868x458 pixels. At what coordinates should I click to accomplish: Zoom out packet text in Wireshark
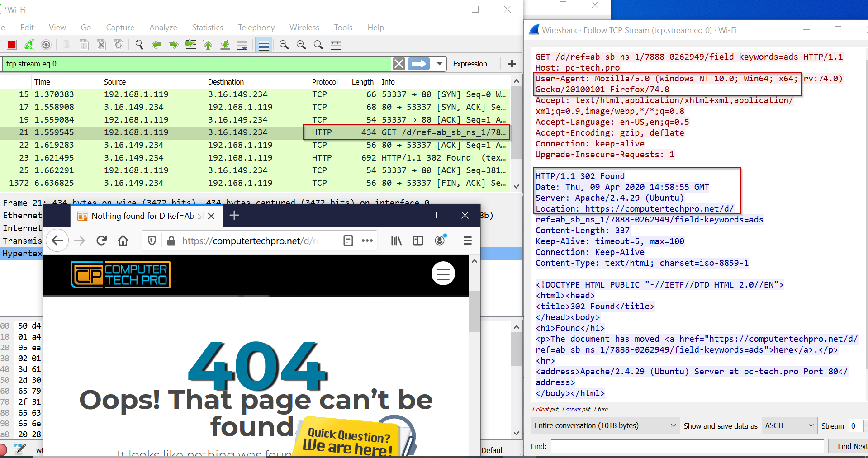coord(301,45)
